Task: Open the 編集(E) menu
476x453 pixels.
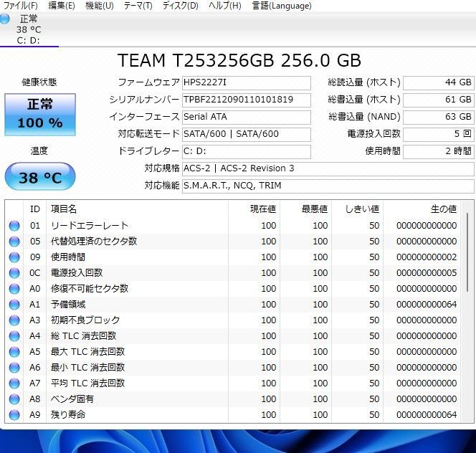Action: coord(62,6)
